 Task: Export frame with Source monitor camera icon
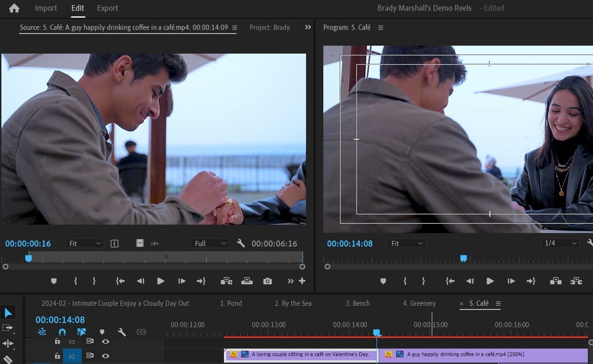267,281
